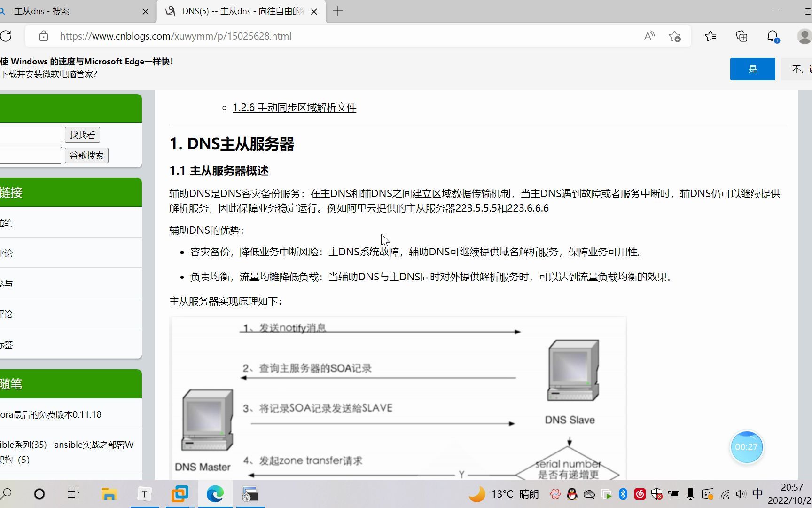Toggle speaker volume from the tray

tap(741, 494)
